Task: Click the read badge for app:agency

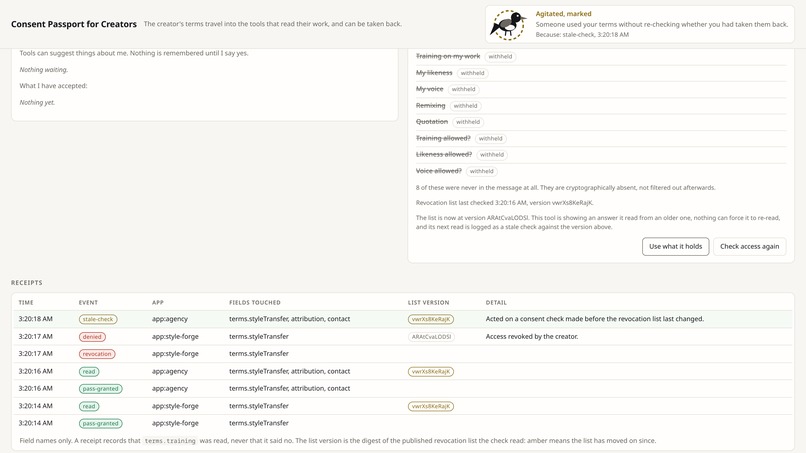Action: 89,371
